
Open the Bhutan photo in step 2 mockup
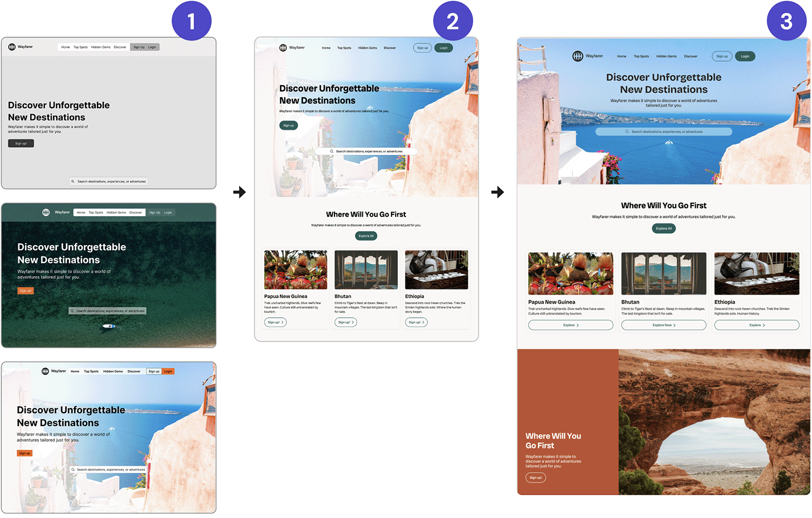click(x=366, y=270)
